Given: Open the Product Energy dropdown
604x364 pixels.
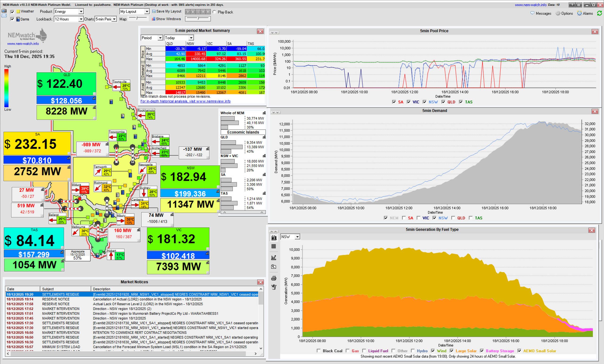Looking at the screenshot, I should 81,12.
